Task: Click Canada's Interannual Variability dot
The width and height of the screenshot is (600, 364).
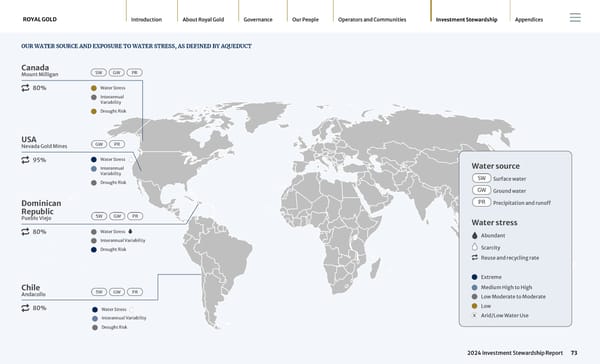Action: click(94, 97)
